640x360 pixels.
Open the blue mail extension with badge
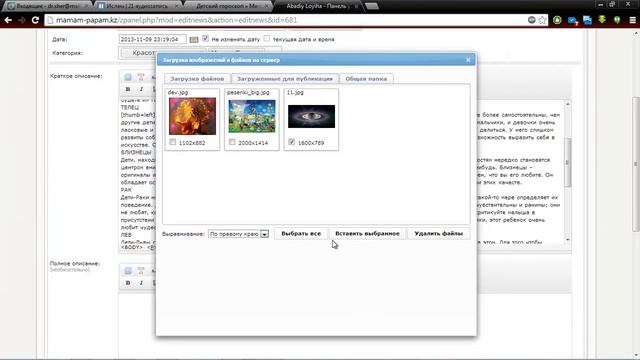click(x=572, y=20)
